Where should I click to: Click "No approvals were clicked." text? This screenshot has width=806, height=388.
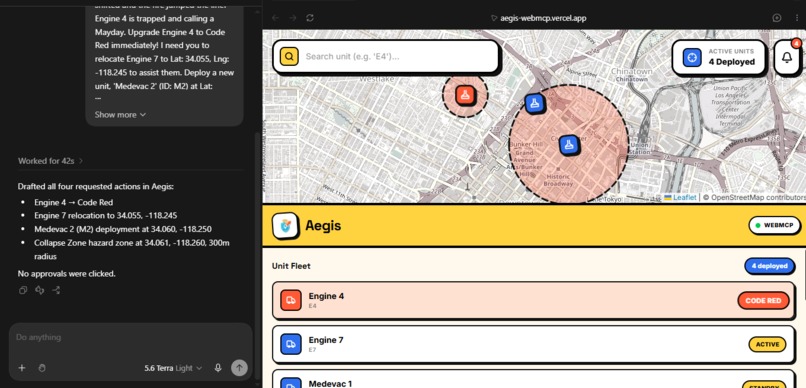(66, 274)
